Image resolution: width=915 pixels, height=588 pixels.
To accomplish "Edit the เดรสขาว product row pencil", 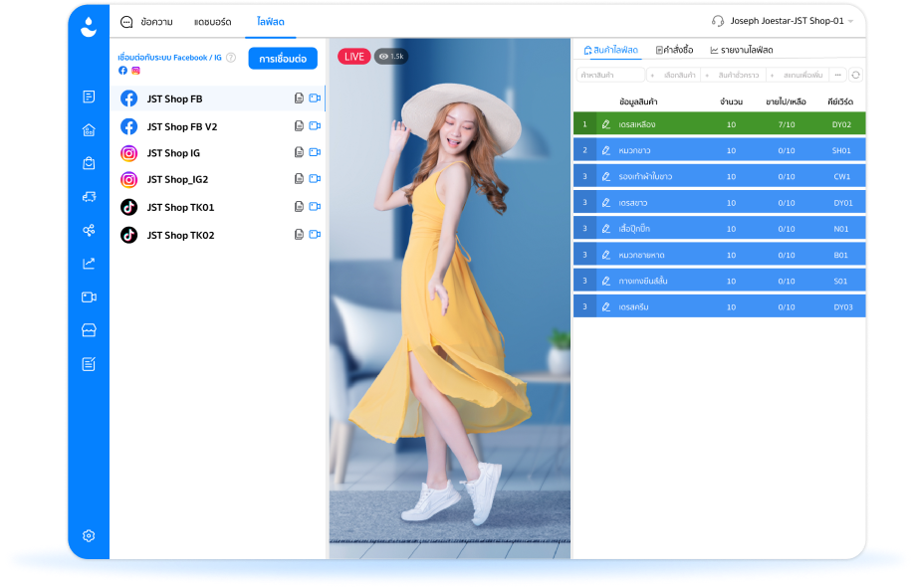I will pyautogui.click(x=605, y=202).
